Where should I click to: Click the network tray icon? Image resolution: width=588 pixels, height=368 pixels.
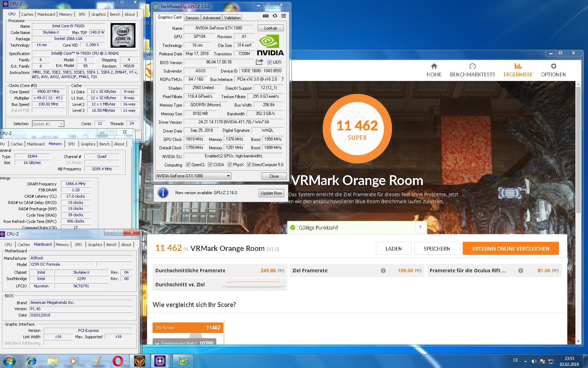551,361
